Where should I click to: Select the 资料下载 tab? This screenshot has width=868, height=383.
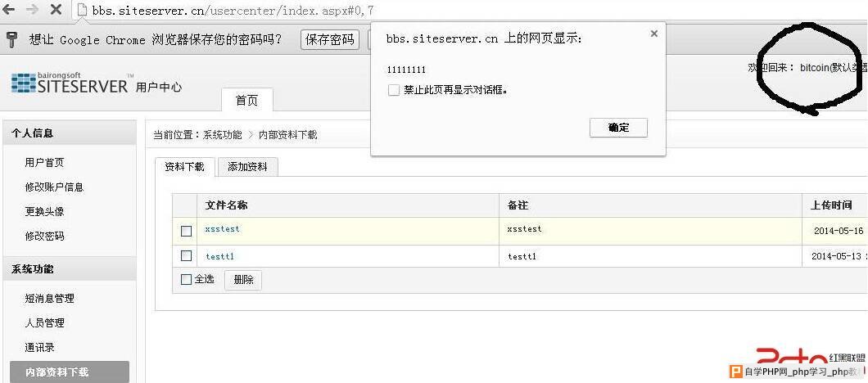[x=184, y=167]
